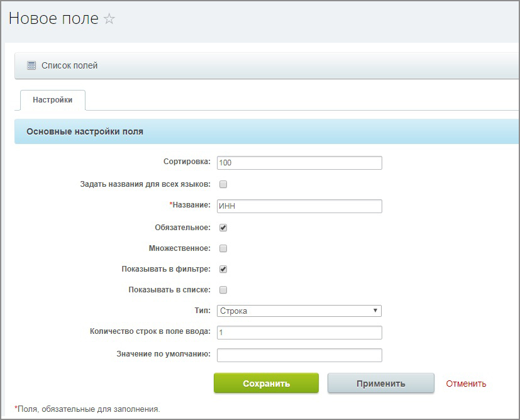This screenshot has width=520, height=420.
Task: Click the required-fields footnote text
Action: (x=88, y=409)
